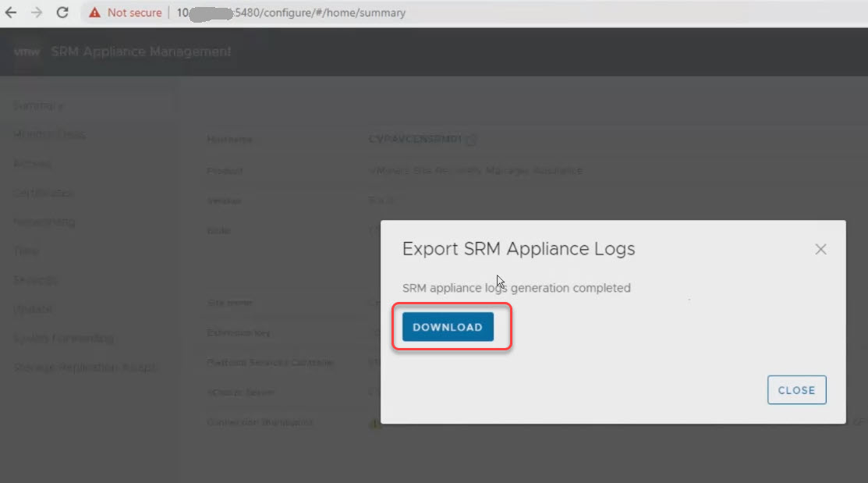Image resolution: width=868 pixels, height=483 pixels.
Task: Open Summary in the left sidebar
Action: point(38,105)
